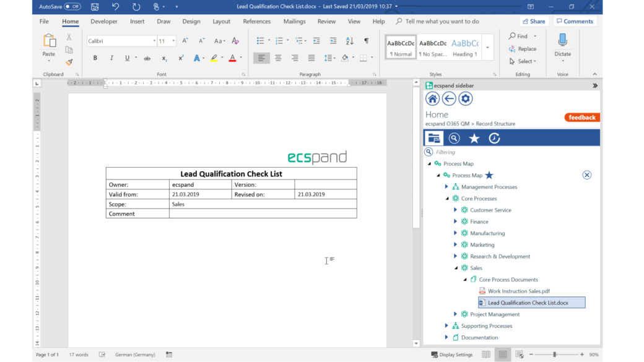Click the Paste icon

[49, 41]
